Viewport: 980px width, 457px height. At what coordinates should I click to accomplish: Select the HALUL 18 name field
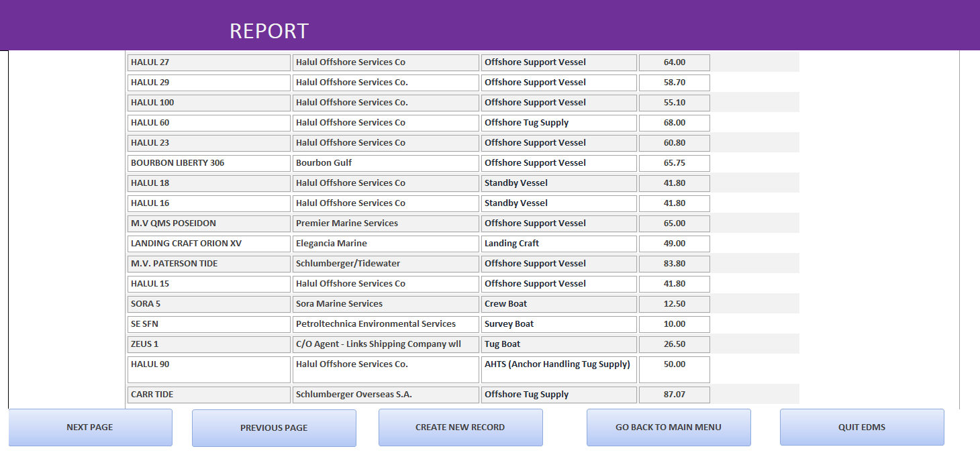click(x=209, y=183)
